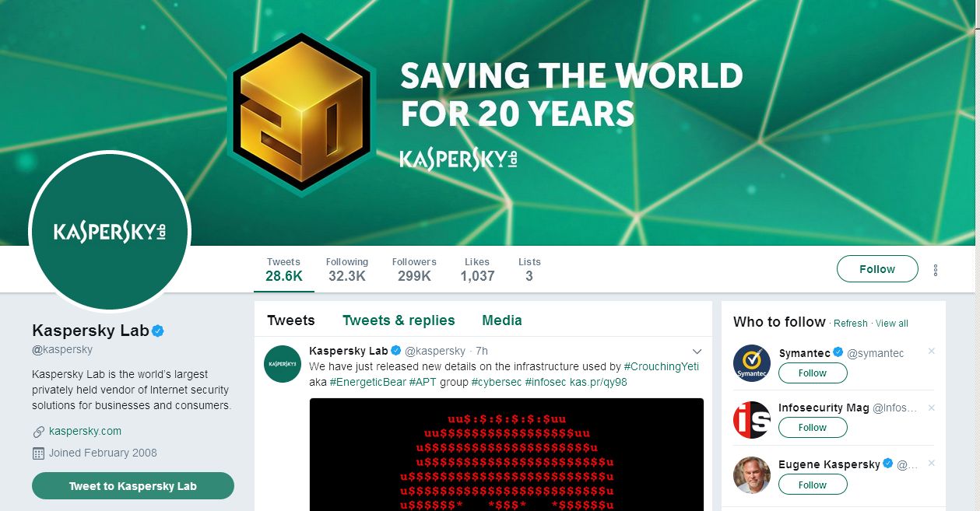Click the #CrouchingYeti hashtag
Image resolution: width=980 pixels, height=511 pixels.
coord(662,366)
